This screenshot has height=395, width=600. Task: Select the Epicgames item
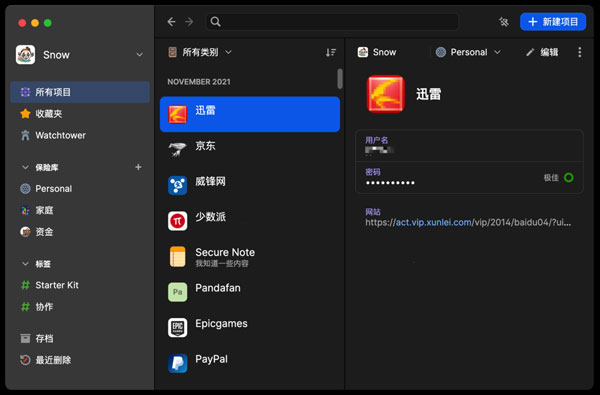[250, 328]
